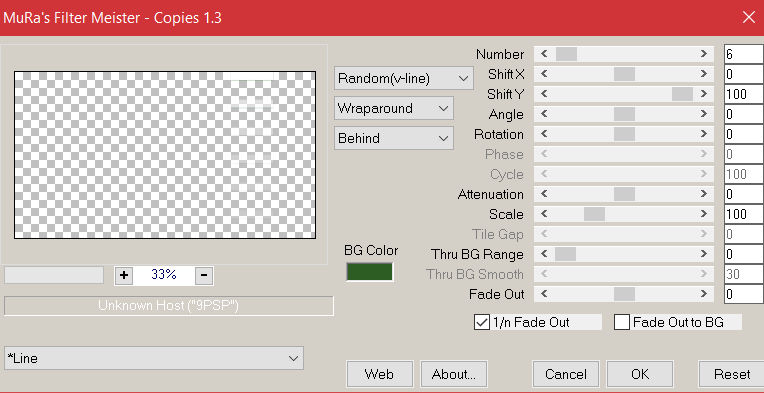Enable the Fade Out to BG checkbox
The width and height of the screenshot is (764, 393).
click(x=622, y=322)
